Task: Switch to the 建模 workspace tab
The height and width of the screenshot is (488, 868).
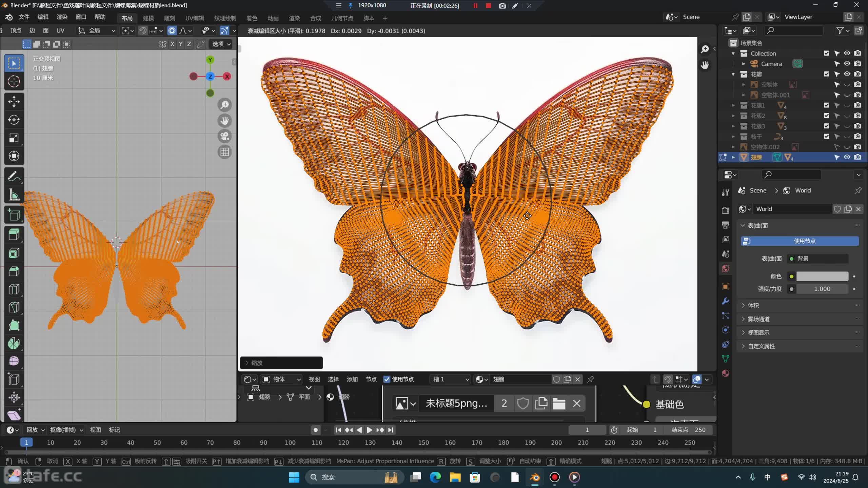Action: point(148,18)
